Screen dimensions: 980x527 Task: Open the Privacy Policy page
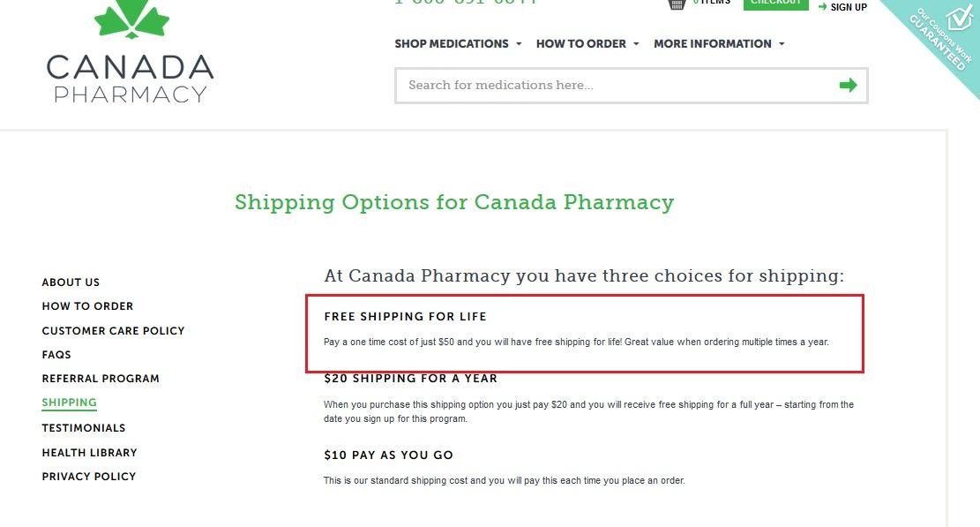(89, 477)
